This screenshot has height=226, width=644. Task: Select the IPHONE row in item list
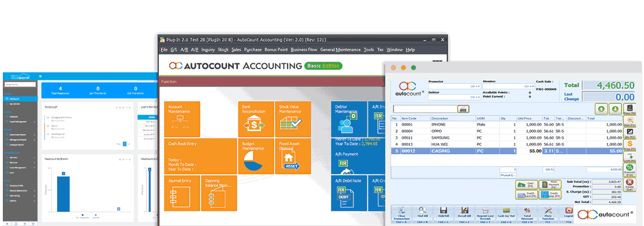pyautogui.click(x=507, y=124)
